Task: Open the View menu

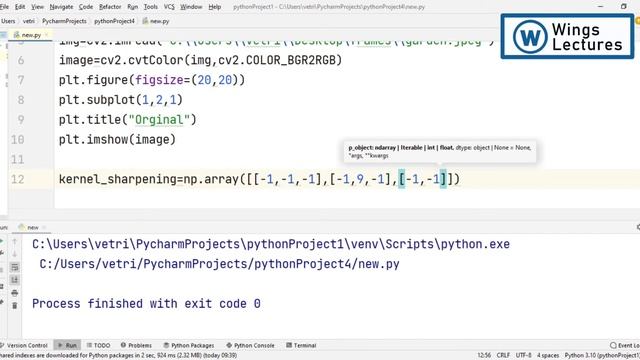Action: click(37, 7)
